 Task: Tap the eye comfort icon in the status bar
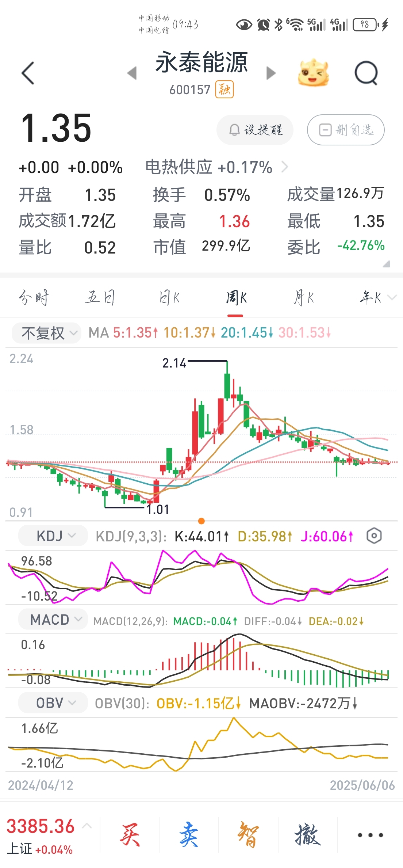(244, 24)
